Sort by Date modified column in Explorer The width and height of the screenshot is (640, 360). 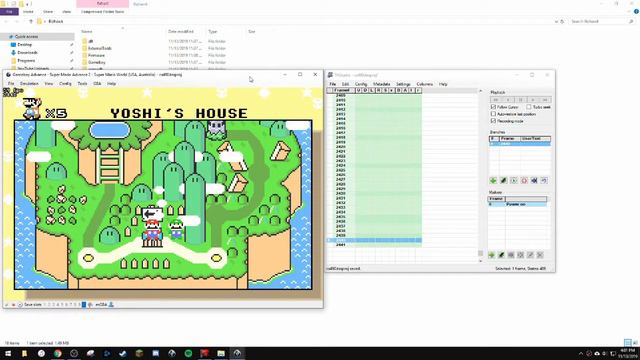[x=181, y=31]
